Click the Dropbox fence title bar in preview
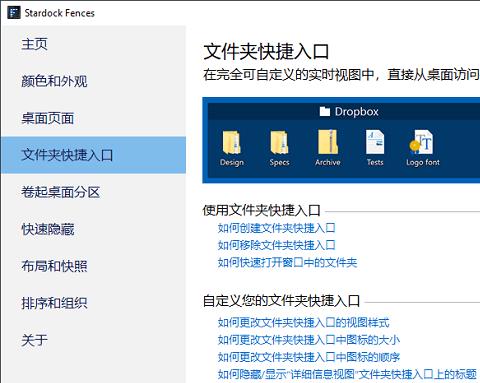The image size is (480, 383). (344, 111)
